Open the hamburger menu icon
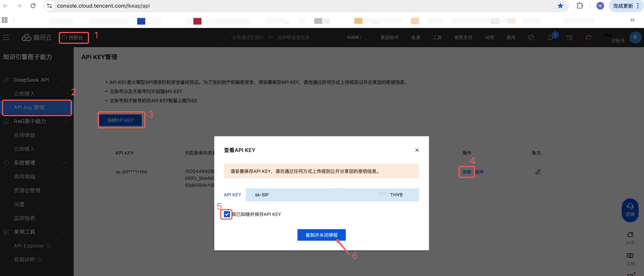644x276 pixels. [6, 38]
